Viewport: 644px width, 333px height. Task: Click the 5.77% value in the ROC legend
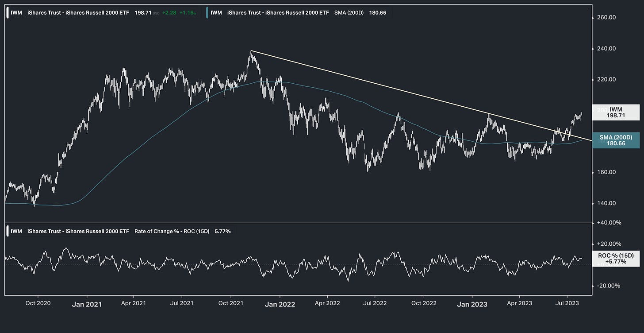point(222,232)
